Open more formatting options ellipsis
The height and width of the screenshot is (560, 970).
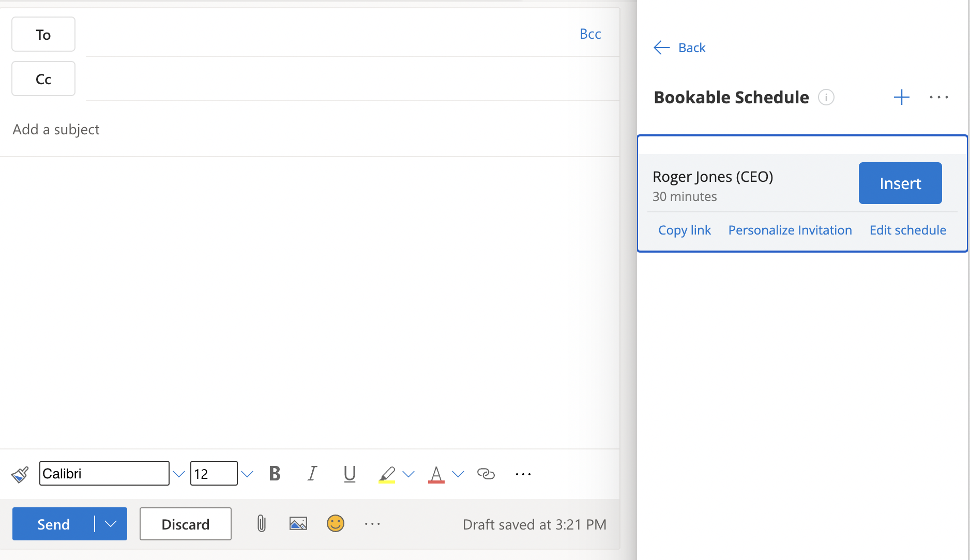click(523, 474)
